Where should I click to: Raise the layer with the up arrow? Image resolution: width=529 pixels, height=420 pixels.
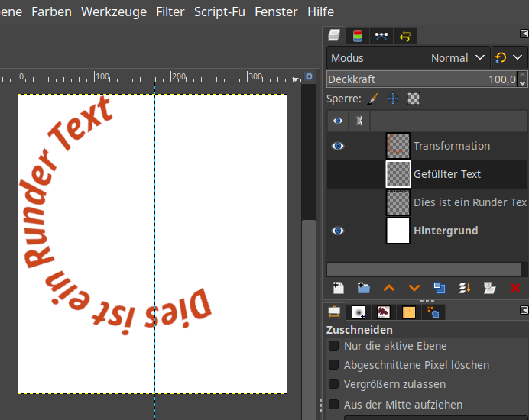[x=388, y=288]
